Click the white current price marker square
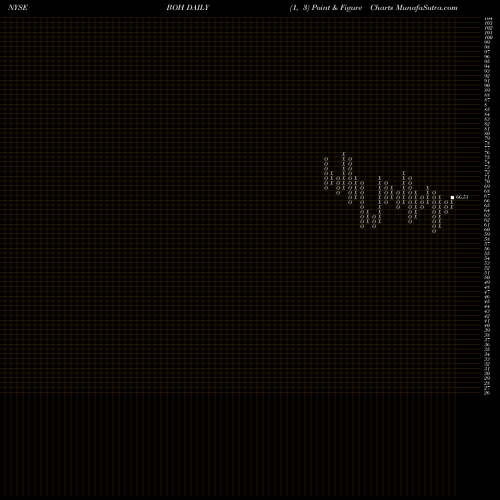The width and height of the screenshot is (500, 500). (x=452, y=197)
